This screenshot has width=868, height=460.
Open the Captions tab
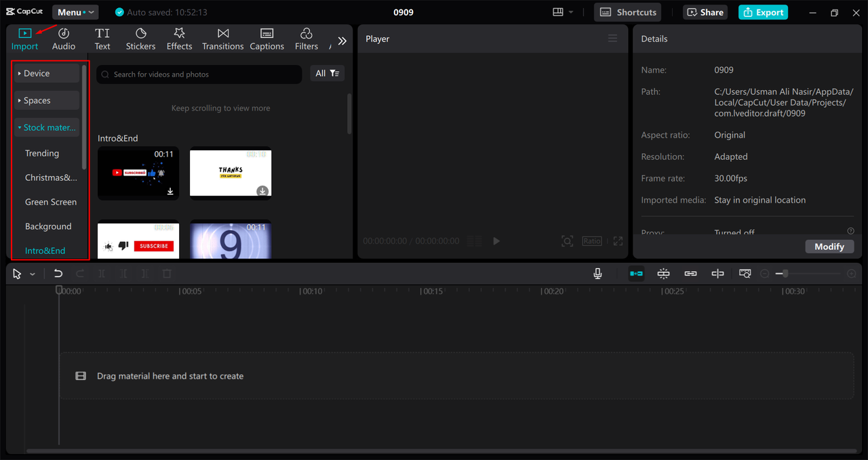267,39
